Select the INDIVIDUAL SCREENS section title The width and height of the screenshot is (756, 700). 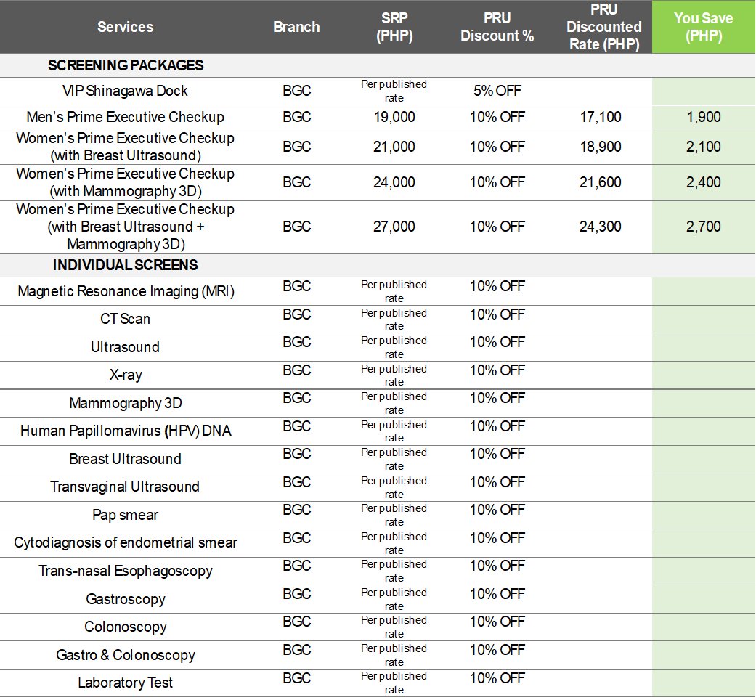point(126,264)
